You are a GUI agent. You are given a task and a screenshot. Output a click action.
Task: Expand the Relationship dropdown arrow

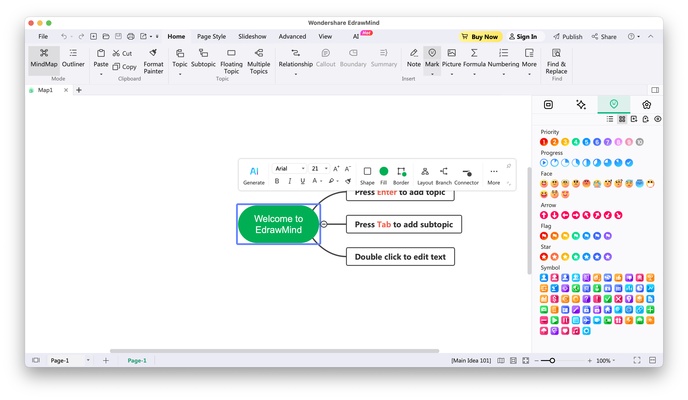click(x=296, y=74)
